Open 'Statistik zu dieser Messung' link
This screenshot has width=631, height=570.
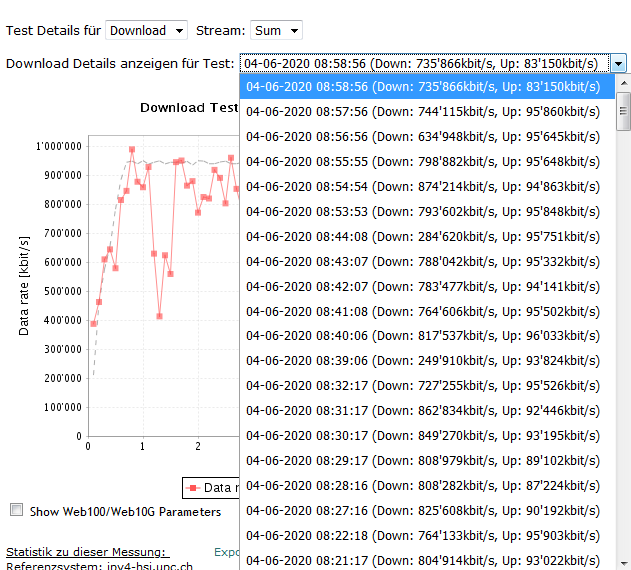click(87, 552)
